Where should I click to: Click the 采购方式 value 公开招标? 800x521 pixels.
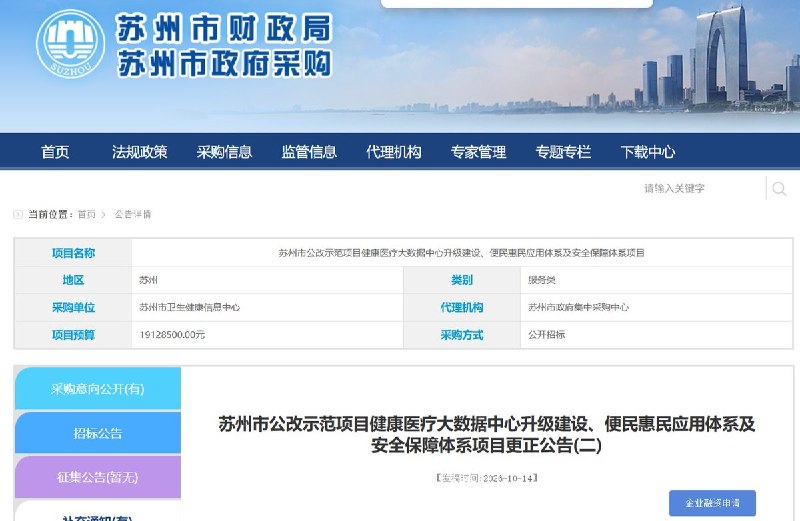[546, 335]
